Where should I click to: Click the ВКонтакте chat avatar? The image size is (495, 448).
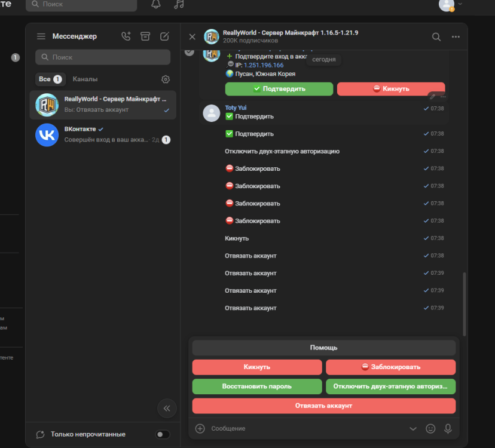click(x=47, y=135)
